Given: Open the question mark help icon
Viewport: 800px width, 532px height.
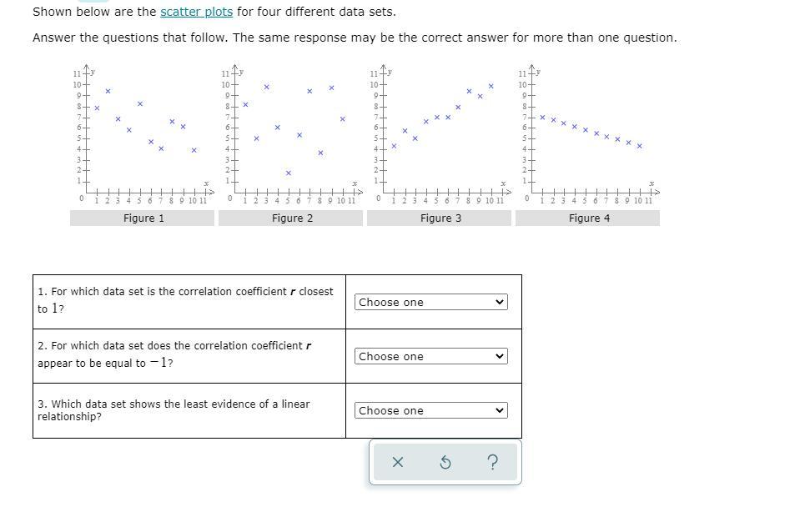Looking at the screenshot, I should pyautogui.click(x=492, y=462).
